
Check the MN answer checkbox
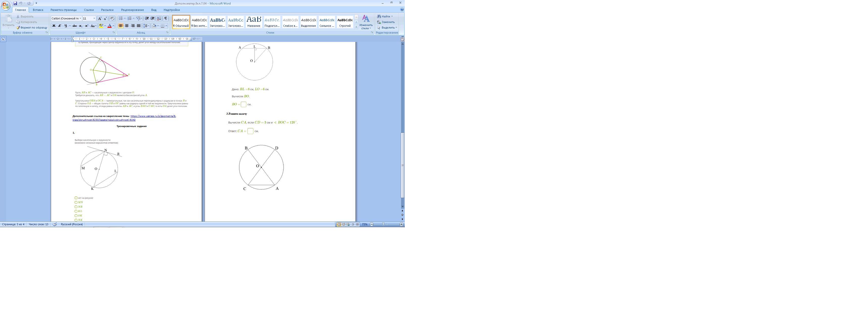click(76, 202)
